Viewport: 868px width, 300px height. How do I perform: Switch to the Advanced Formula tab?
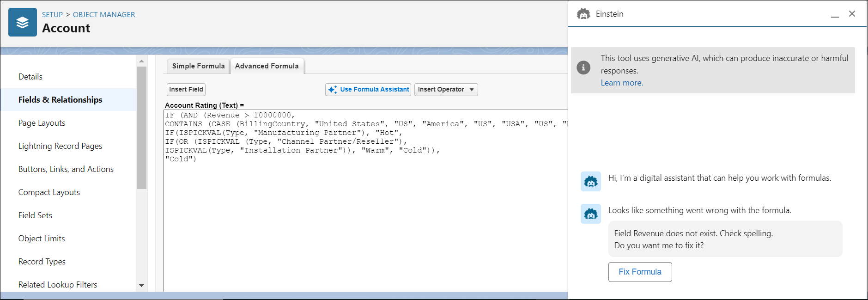267,66
